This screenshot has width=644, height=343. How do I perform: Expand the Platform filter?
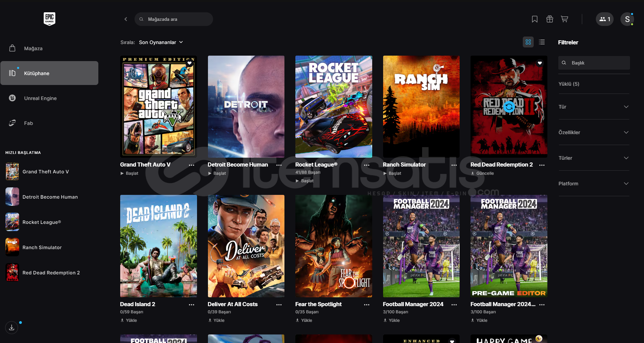594,184
